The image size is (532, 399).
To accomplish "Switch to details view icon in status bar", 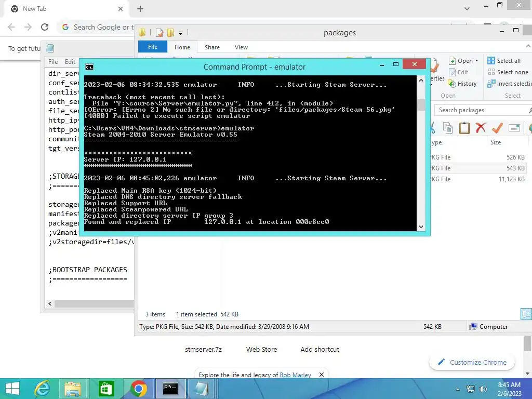I will click(x=526, y=314).
